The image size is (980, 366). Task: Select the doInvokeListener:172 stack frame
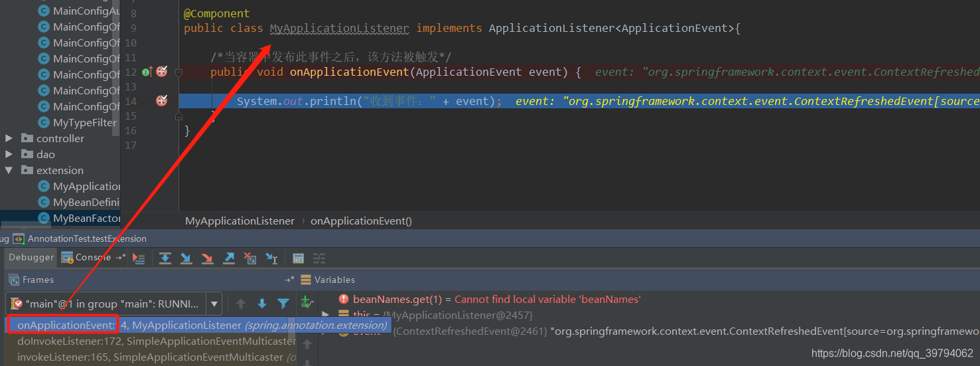[x=151, y=341]
